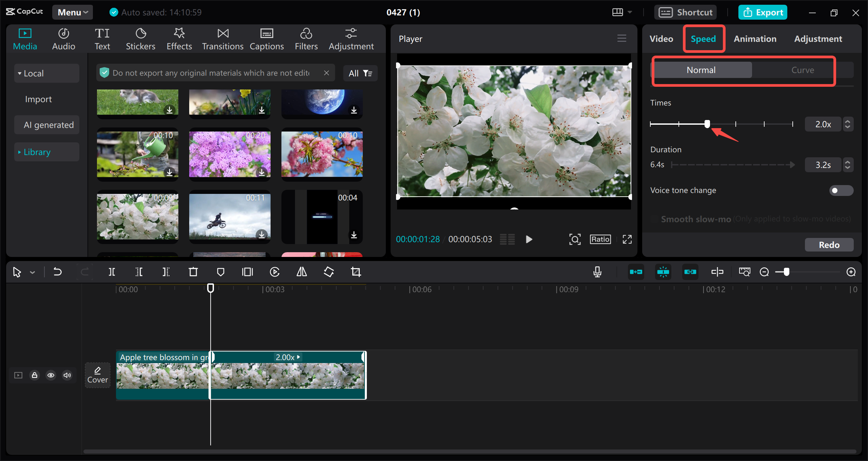This screenshot has width=868, height=461.
Task: Click the Times value stepper arrows
Action: click(848, 124)
